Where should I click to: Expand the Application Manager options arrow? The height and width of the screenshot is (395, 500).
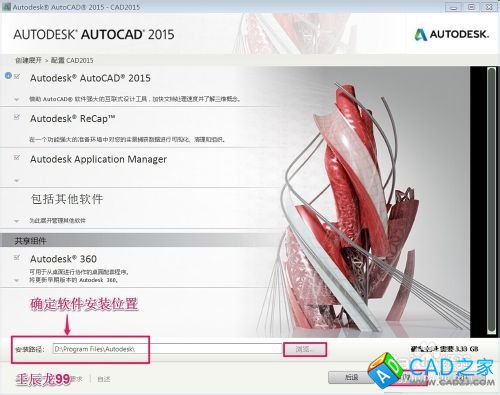click(x=17, y=181)
